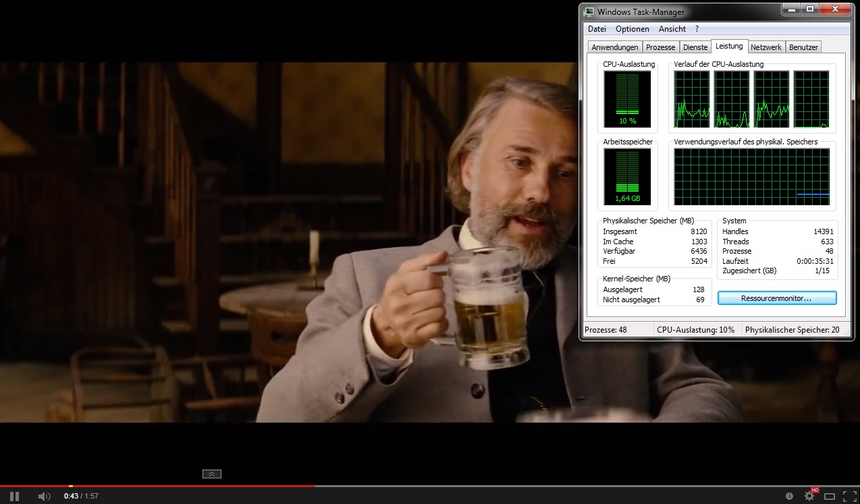Click the Nicht ausgelagert value 69

click(x=700, y=300)
